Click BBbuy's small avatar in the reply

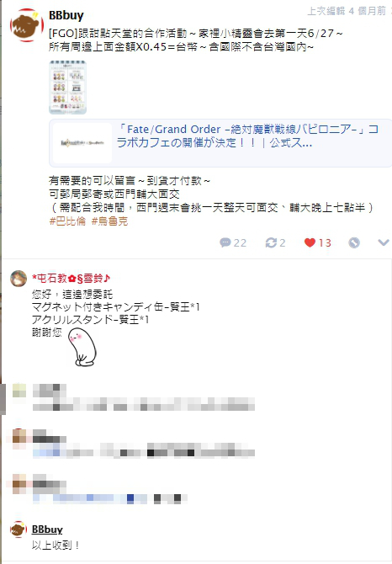coord(19,529)
